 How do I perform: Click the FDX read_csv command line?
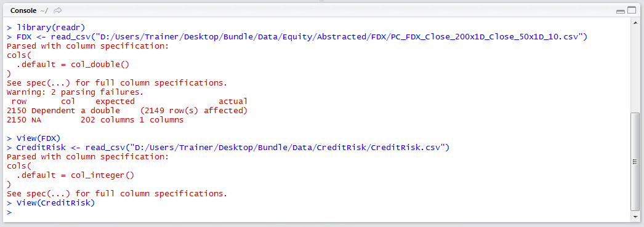tap(297, 37)
